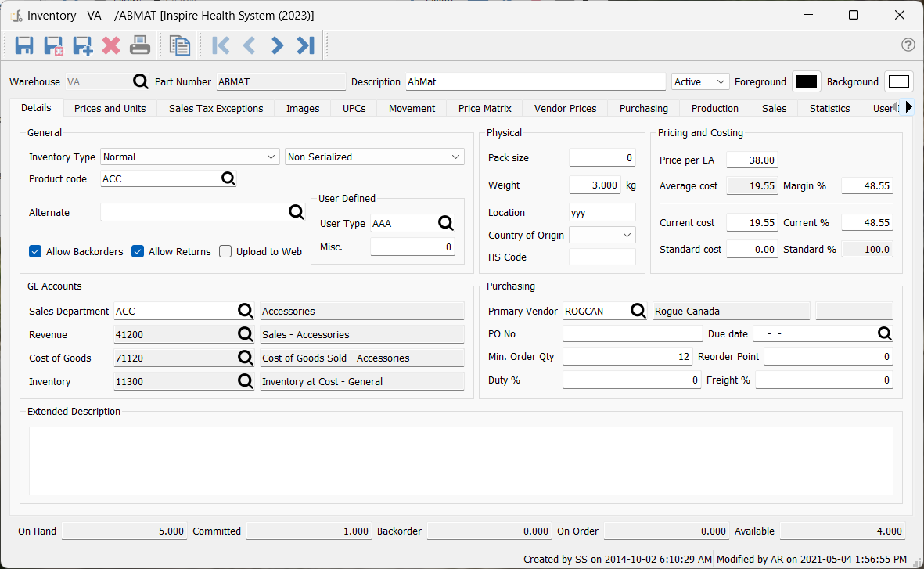Open the help question mark icon

(908, 45)
